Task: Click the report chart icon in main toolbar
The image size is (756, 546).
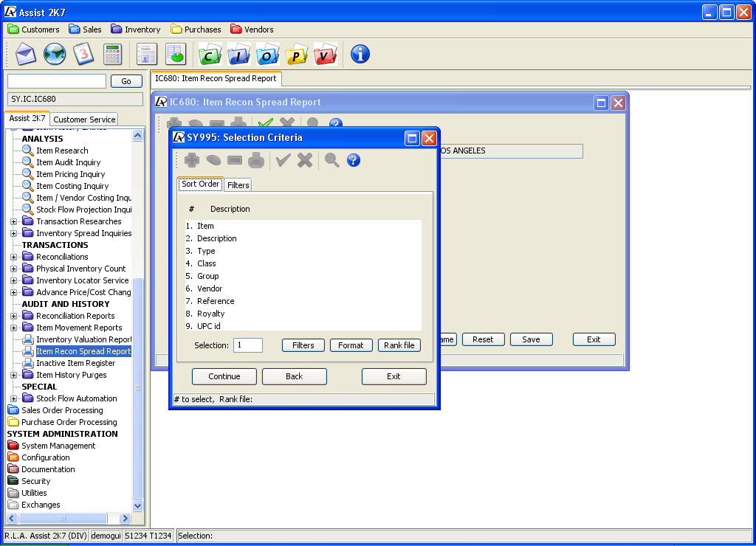Action: (x=176, y=54)
